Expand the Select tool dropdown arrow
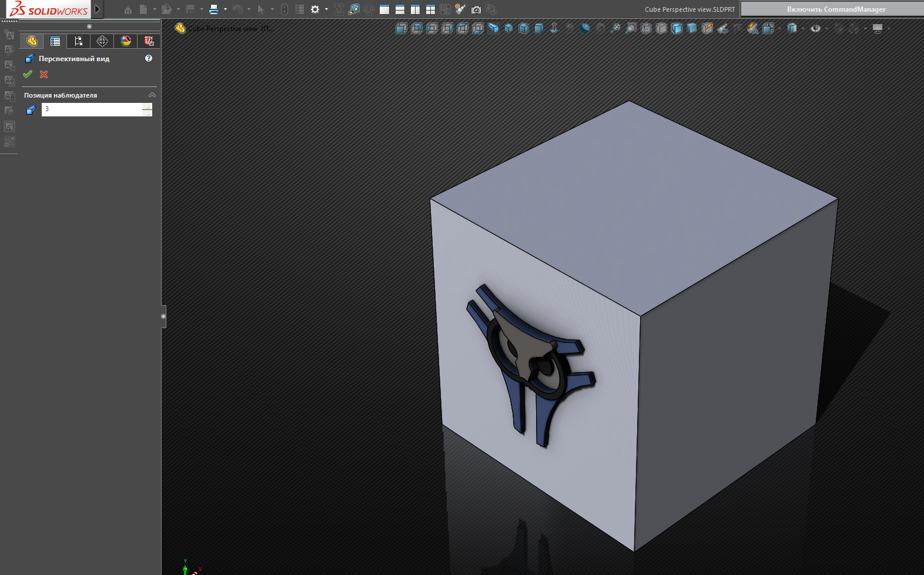The height and width of the screenshot is (575, 924). [x=272, y=9]
